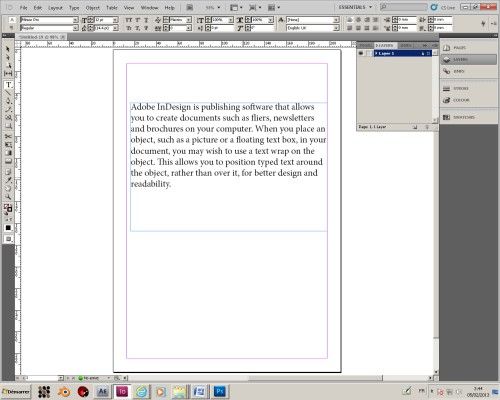Toggle Strikethrough formatting
The height and width of the screenshot is (400, 500).
[x=146, y=28]
